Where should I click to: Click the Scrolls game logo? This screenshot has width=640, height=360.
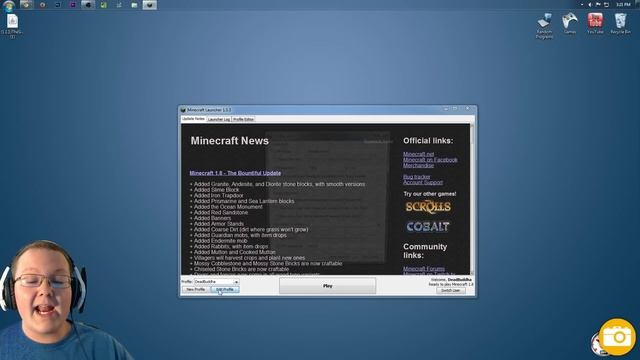pyautogui.click(x=428, y=207)
